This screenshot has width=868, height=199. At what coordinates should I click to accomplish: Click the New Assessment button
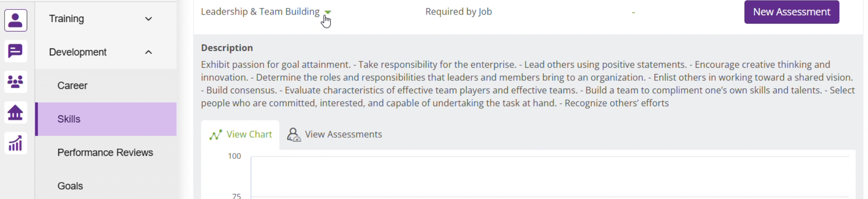(x=791, y=12)
